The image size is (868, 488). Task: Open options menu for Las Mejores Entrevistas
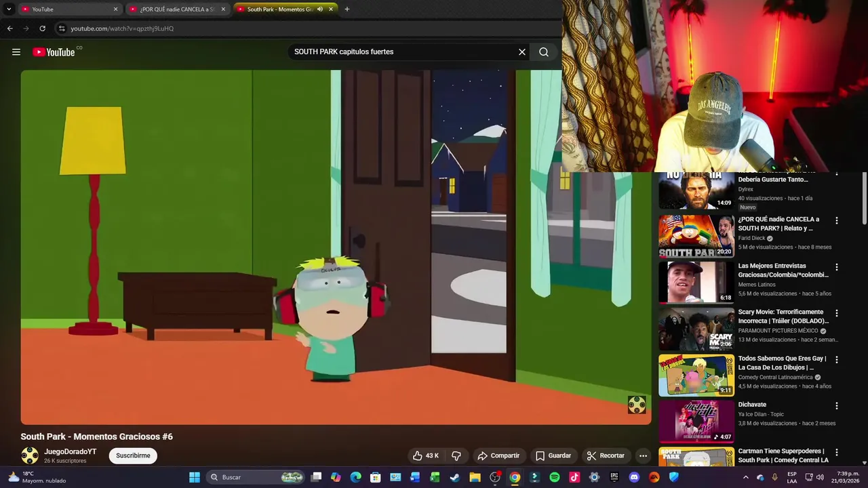tap(837, 267)
